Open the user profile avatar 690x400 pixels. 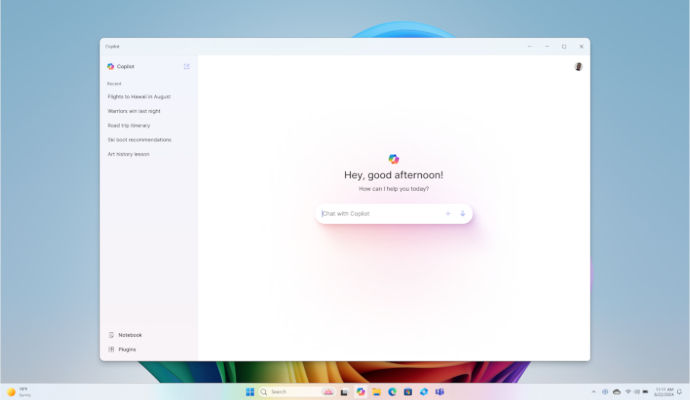(578, 67)
